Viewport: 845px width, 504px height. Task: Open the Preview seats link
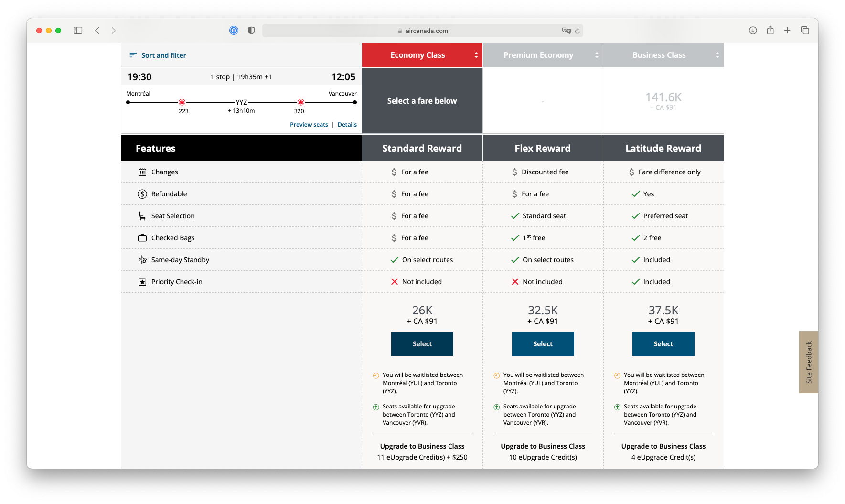[x=309, y=125]
